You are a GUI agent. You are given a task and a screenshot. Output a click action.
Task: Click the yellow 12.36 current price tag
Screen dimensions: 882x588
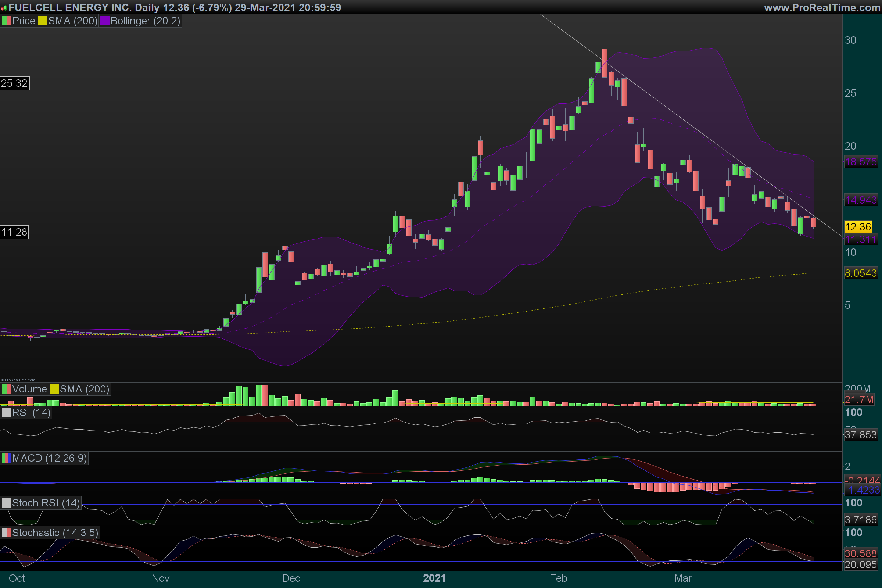pyautogui.click(x=858, y=227)
